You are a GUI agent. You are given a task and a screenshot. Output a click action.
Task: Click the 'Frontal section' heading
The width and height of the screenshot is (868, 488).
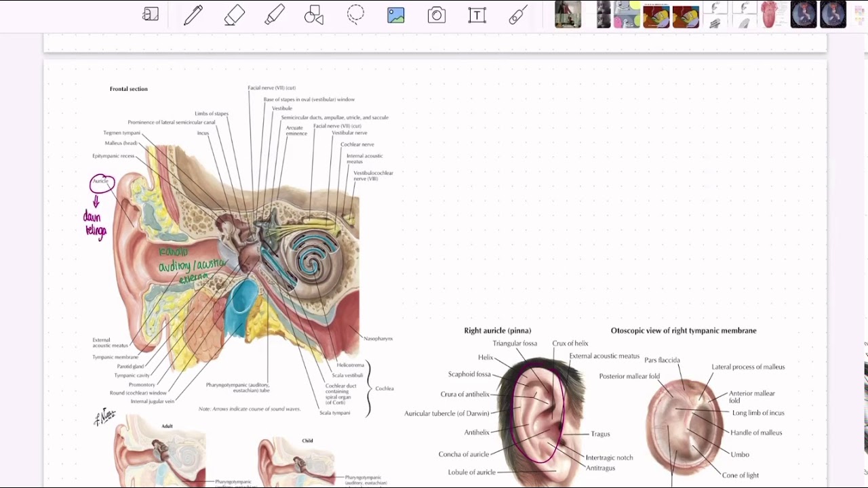click(x=129, y=89)
